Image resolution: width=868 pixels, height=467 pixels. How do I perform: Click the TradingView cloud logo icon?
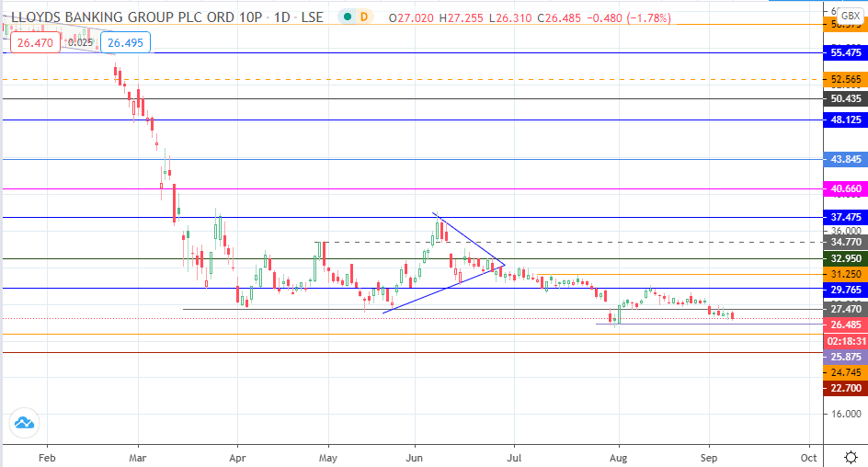24,423
